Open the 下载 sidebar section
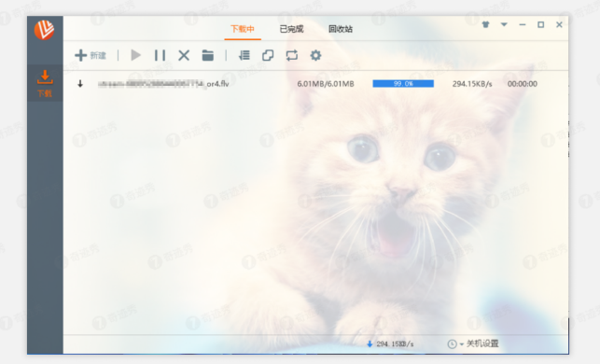Screen dimensions: 600x364 click(45, 83)
